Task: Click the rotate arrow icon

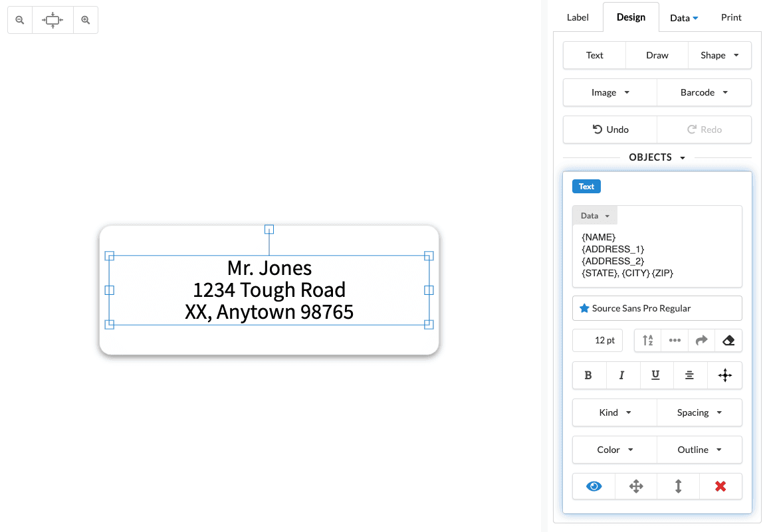Action: click(702, 340)
